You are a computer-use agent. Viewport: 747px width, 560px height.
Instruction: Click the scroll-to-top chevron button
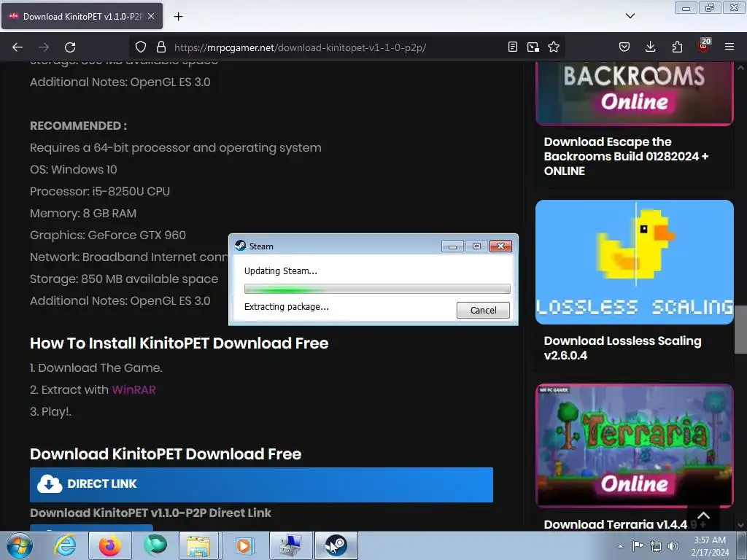[704, 516]
